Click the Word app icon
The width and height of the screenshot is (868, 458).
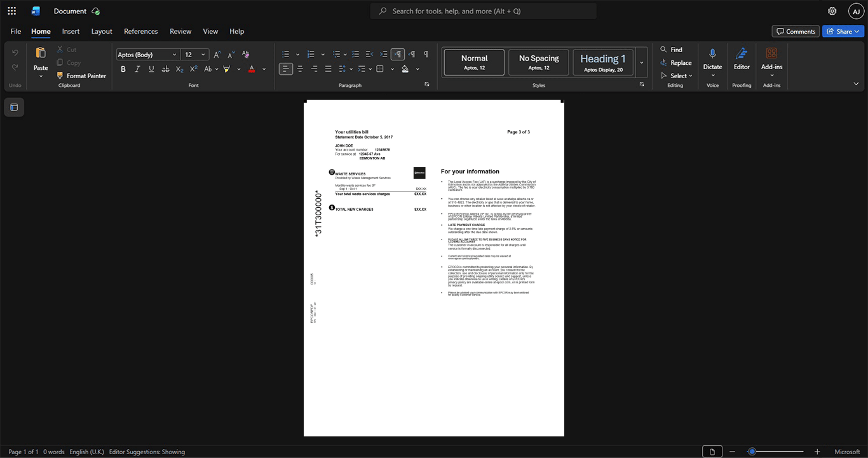pos(36,11)
